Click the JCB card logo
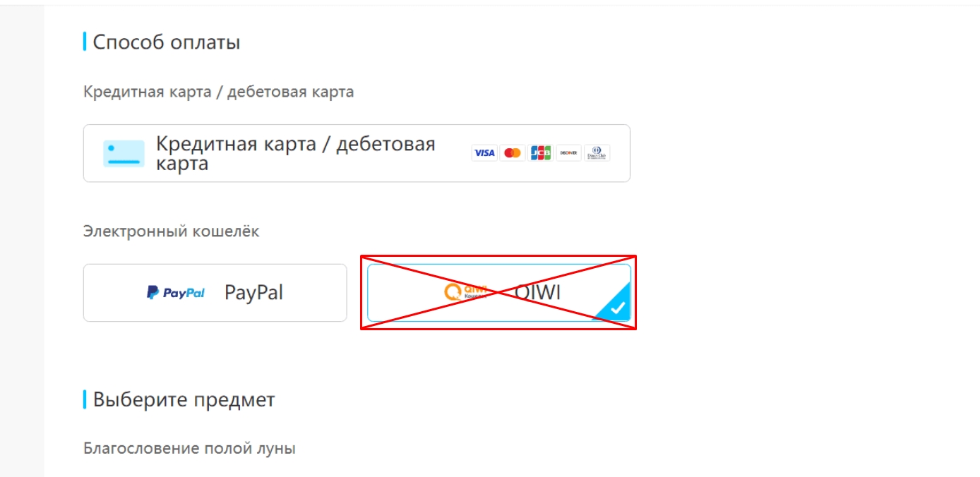Viewport: 980px width, 477px height. 541,153
